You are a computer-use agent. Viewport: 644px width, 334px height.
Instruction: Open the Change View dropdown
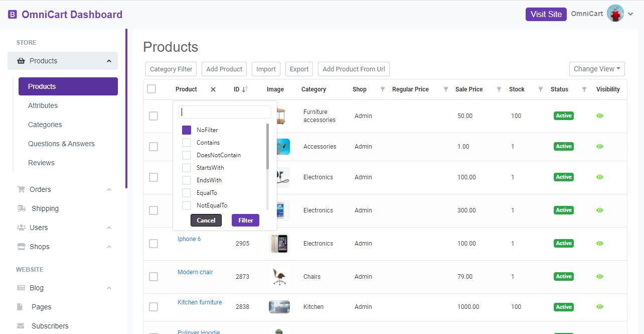pos(596,69)
